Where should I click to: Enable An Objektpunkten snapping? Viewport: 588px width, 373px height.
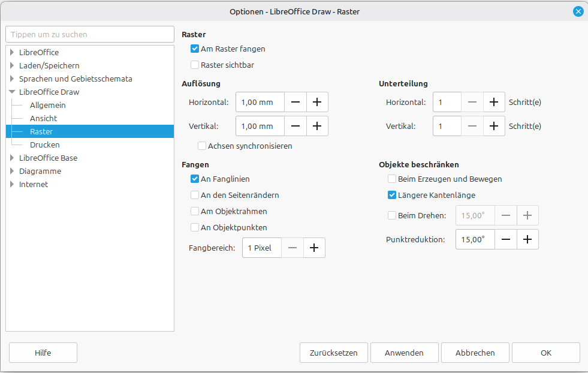195,227
